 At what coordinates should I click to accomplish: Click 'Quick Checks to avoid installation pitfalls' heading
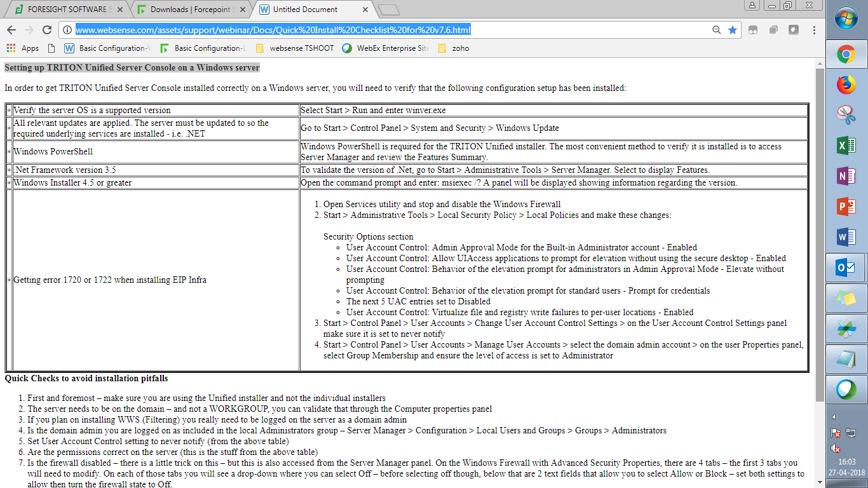86,378
